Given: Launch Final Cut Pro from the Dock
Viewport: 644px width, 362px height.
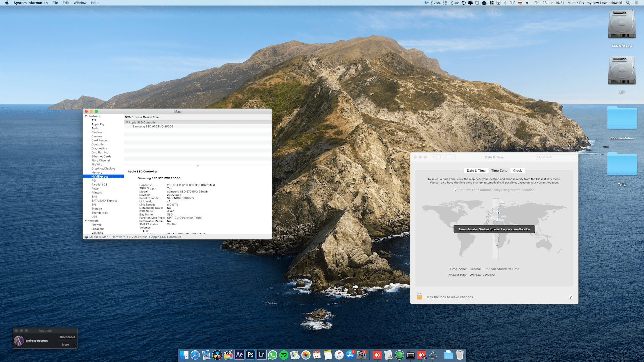Looking at the screenshot, I should click(x=228, y=355).
